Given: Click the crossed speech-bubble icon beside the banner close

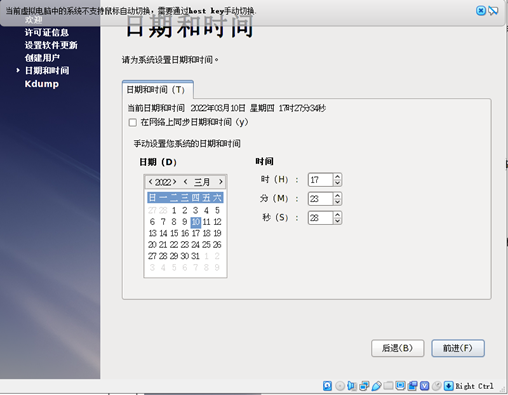Looking at the screenshot, I should point(493,11).
